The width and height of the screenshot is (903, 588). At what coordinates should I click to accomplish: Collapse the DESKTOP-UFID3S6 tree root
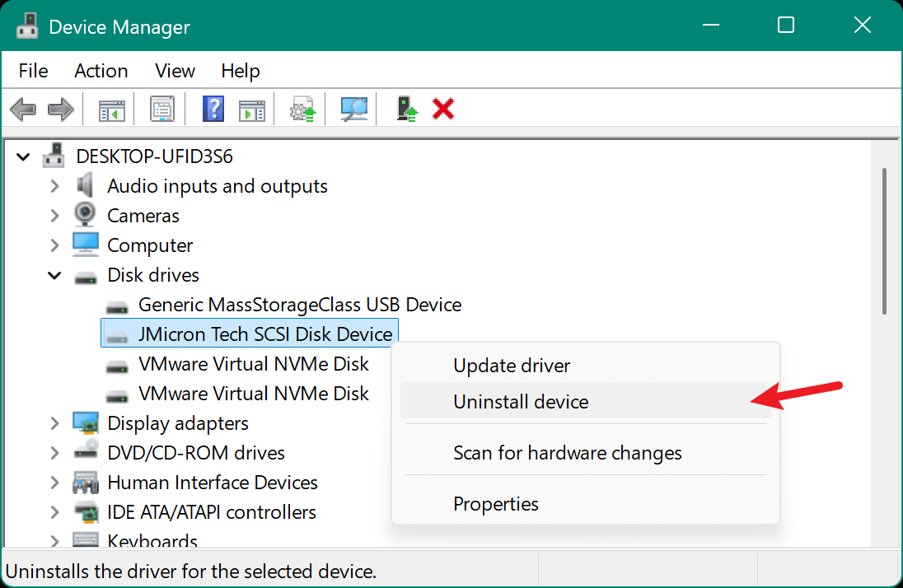pyautogui.click(x=23, y=156)
